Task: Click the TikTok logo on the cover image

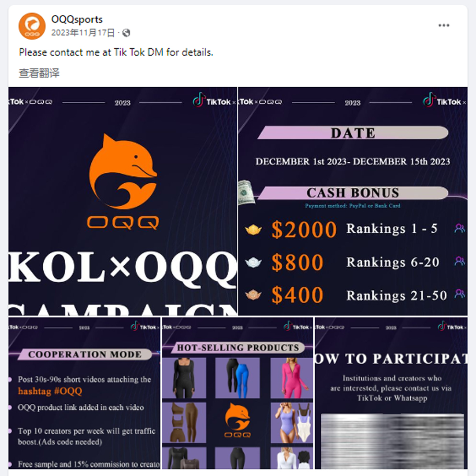Action: [212, 100]
